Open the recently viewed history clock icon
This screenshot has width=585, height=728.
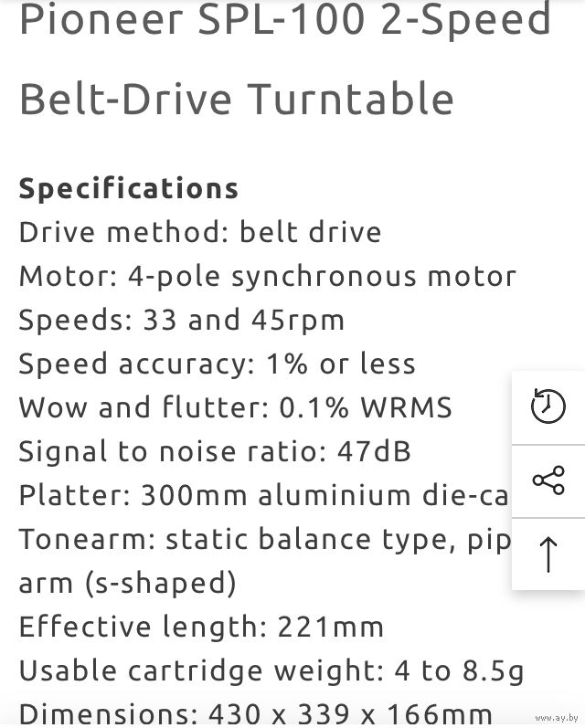coord(548,406)
